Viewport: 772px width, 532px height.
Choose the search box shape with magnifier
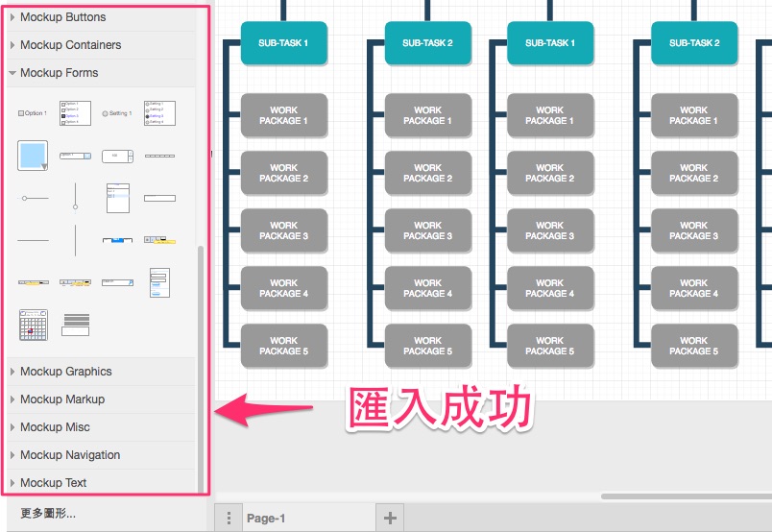117,282
